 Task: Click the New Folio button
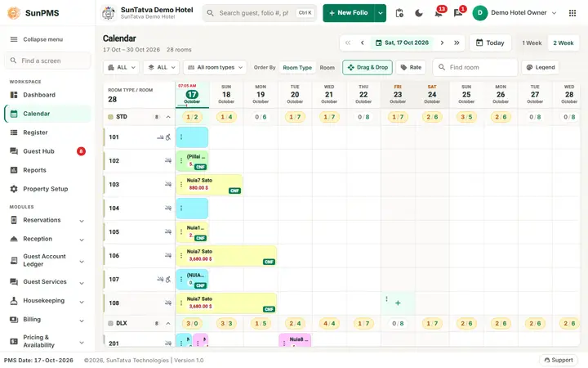coord(349,13)
